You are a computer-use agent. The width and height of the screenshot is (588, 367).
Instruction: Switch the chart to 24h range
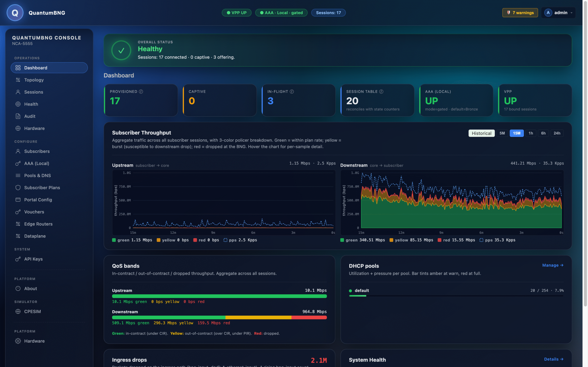pyautogui.click(x=557, y=133)
